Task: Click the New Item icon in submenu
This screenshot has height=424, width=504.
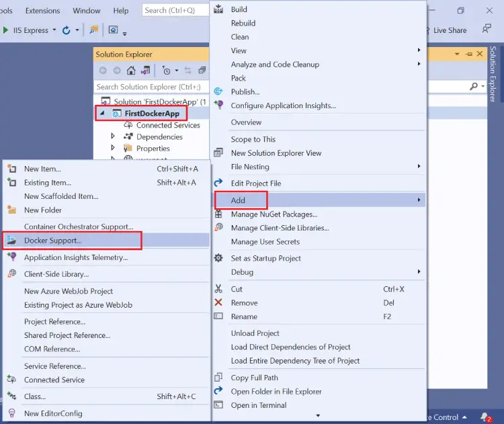Action: tap(12, 169)
